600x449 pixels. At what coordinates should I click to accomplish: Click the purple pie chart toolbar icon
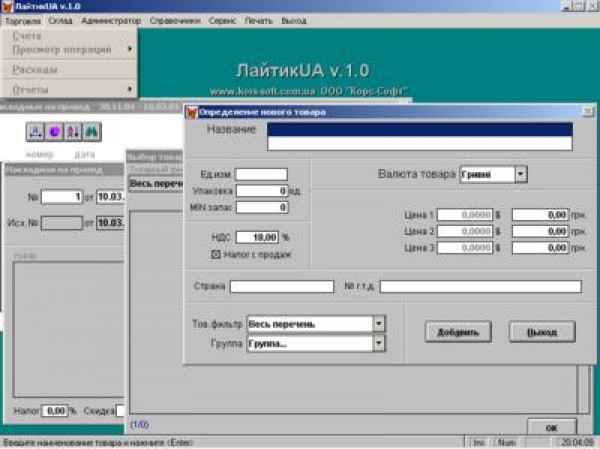[x=53, y=130]
